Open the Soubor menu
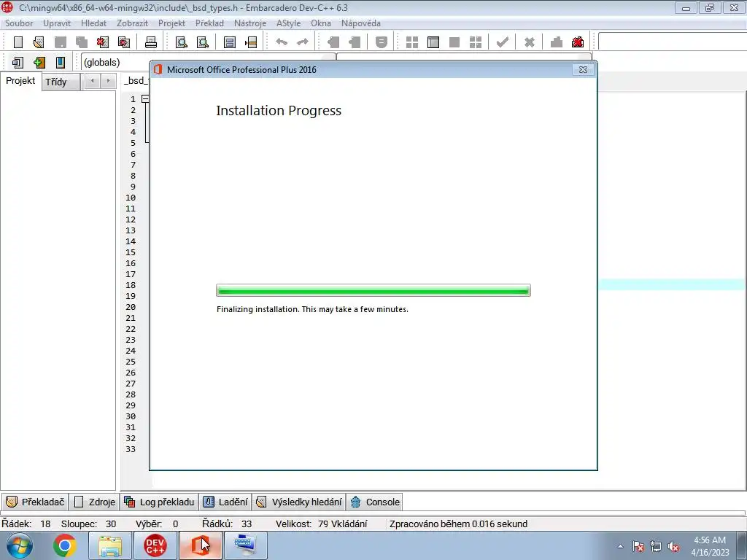Viewport: 747px width, 560px height. point(19,23)
